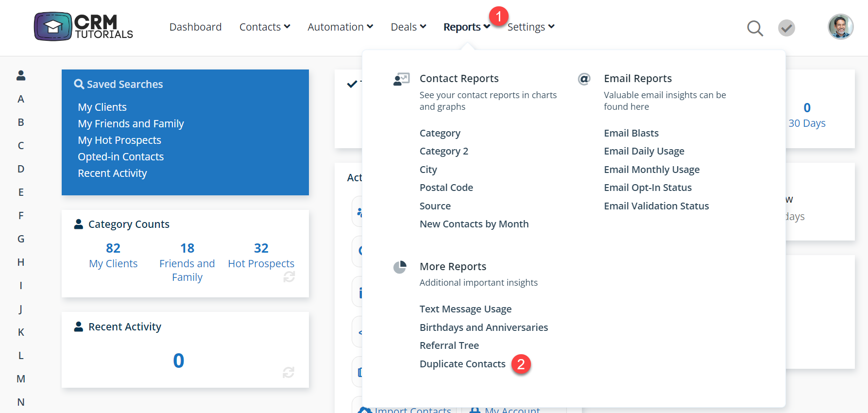Open the user profile avatar

840,27
